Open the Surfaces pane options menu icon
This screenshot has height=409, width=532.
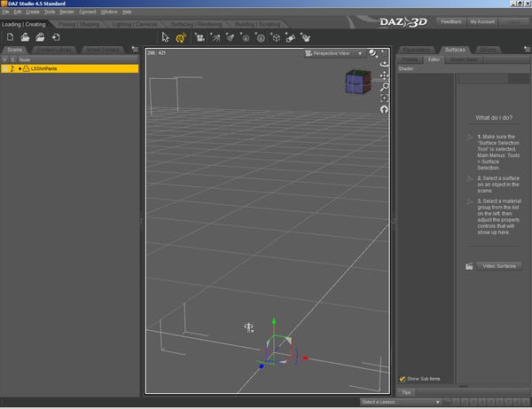point(527,49)
